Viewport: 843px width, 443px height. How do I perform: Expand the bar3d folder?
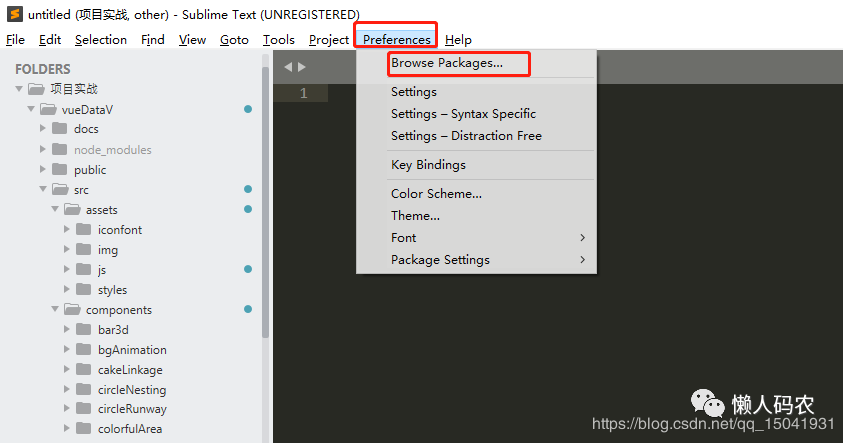pos(67,329)
